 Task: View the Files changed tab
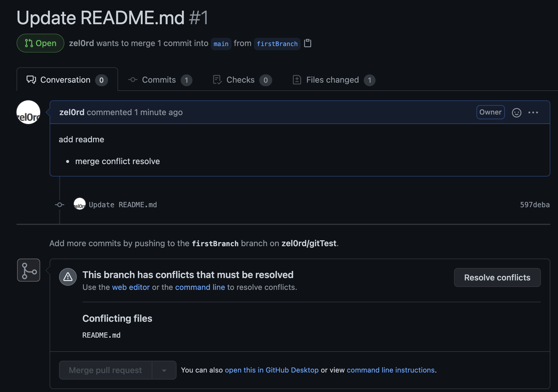point(334,80)
